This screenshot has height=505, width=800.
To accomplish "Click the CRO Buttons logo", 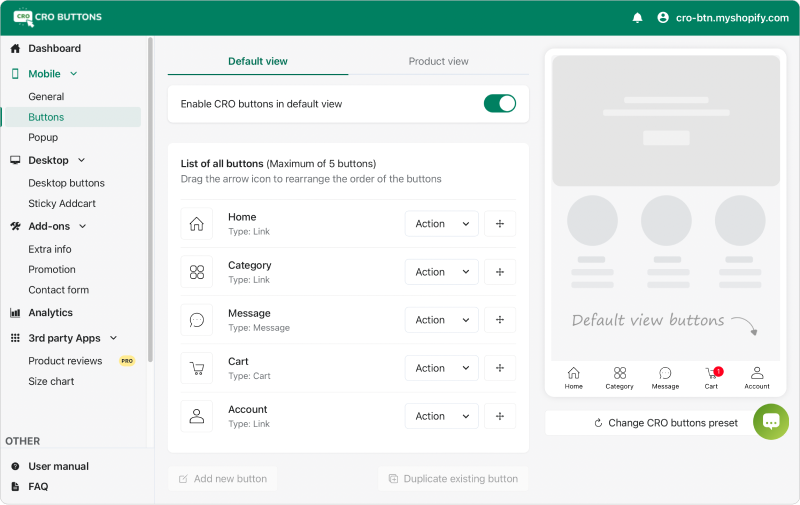I will (57, 17).
